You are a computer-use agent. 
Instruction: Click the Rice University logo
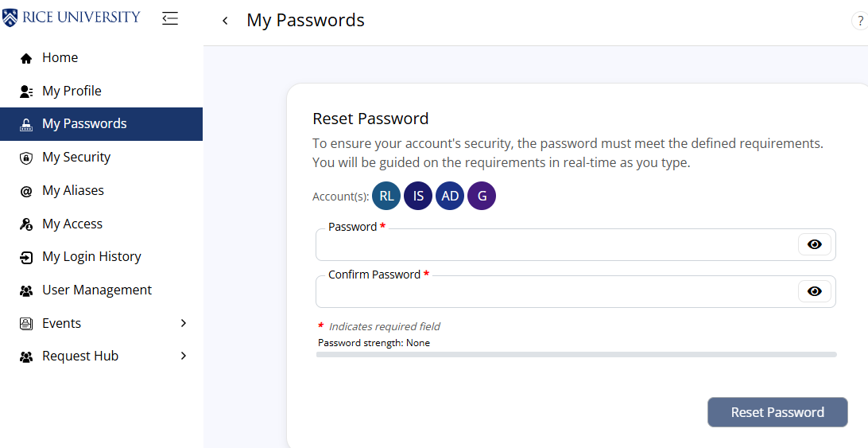[x=71, y=18]
